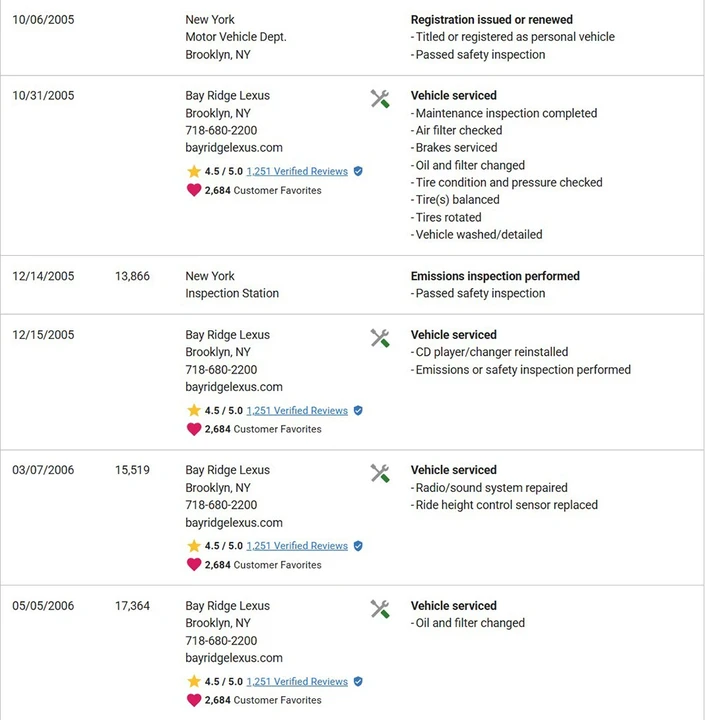Select the Registration issued or renewed heading
Viewport: 705px width, 720px height.
tap(491, 20)
